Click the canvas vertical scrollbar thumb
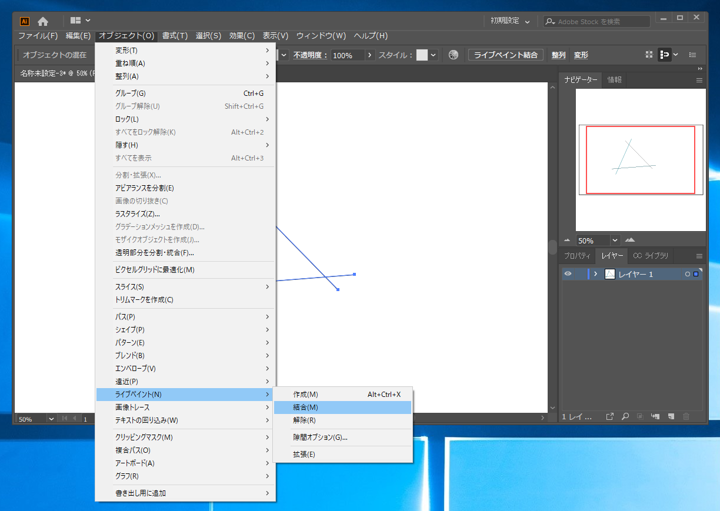The height and width of the screenshot is (511, 720). coord(553,245)
